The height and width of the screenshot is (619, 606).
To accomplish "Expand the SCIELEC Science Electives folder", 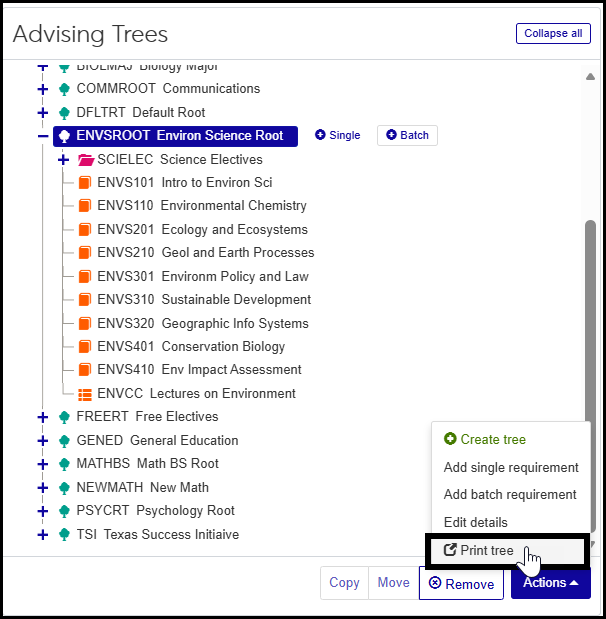I will (x=63, y=160).
